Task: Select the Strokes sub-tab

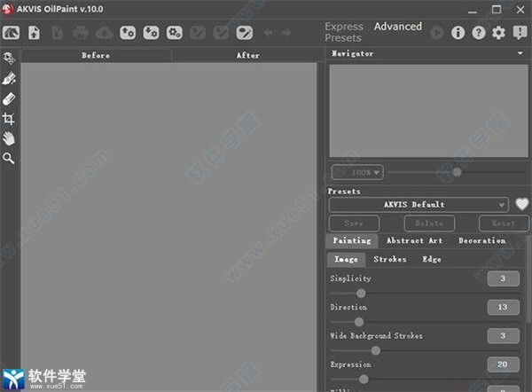Action: (390, 259)
